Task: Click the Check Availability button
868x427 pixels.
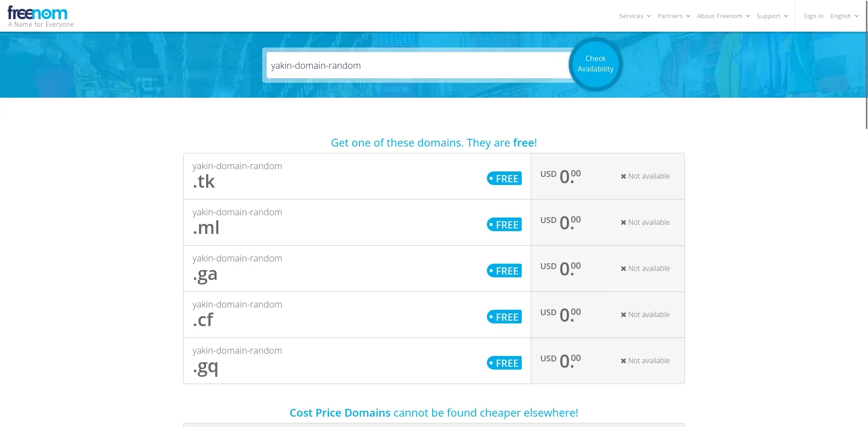Action: pos(595,64)
